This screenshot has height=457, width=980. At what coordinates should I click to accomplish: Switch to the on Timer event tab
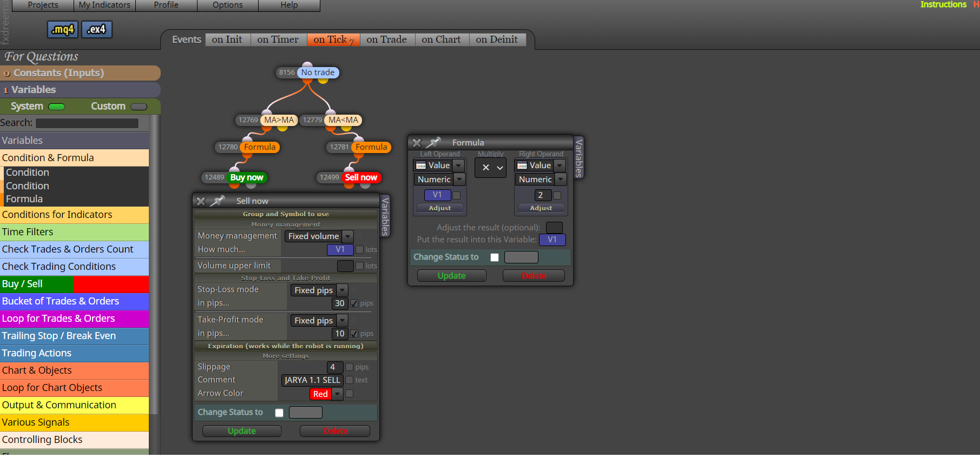coord(278,39)
